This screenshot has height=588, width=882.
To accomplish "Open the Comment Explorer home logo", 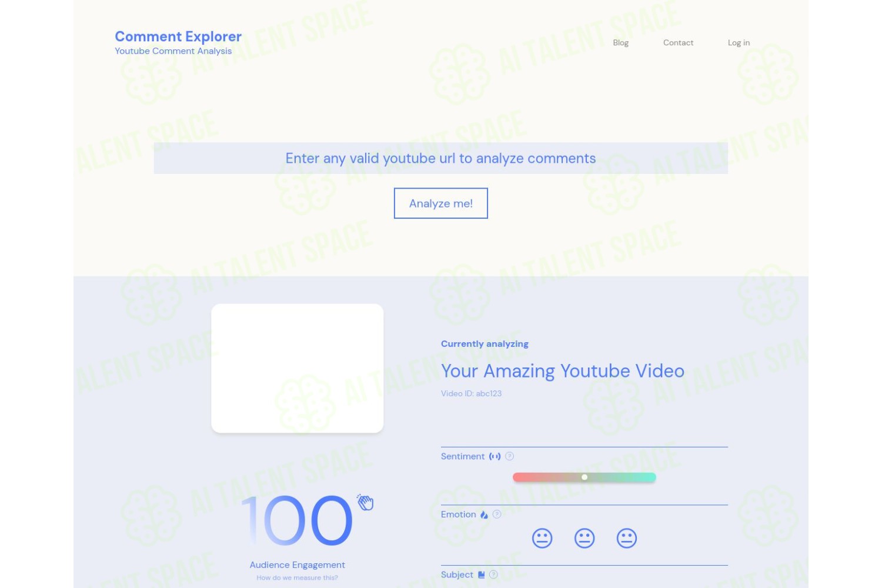I will point(178,36).
